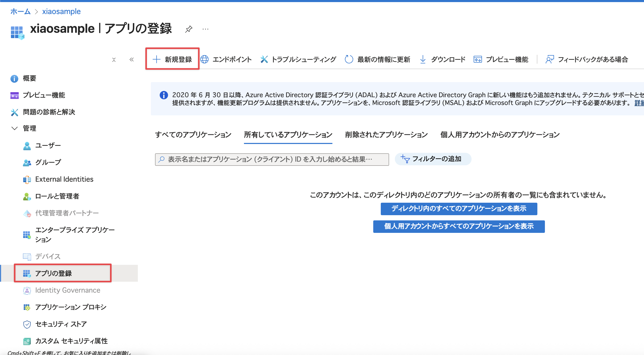Switch to 削除されたアプリケーション tab
The width and height of the screenshot is (644, 355).
[x=386, y=135]
